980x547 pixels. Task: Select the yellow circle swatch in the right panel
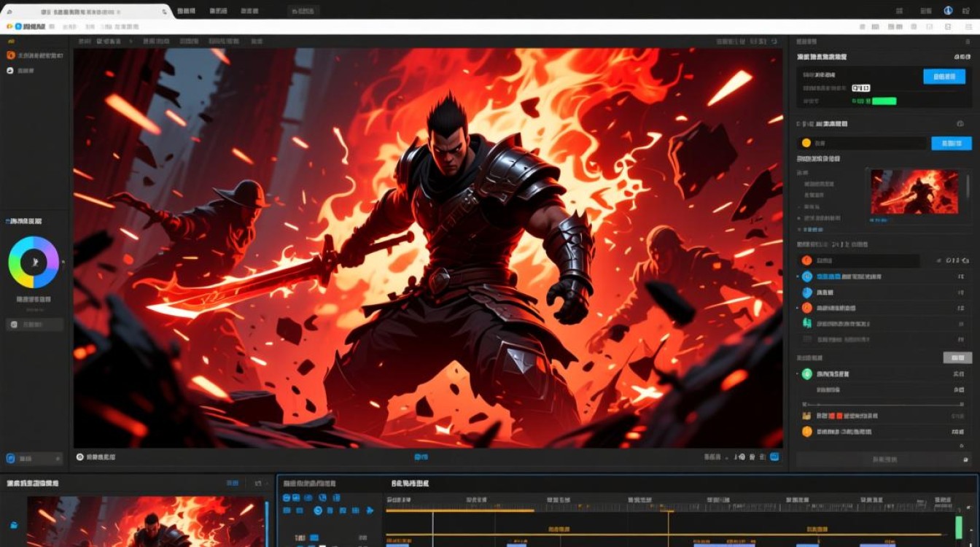click(x=806, y=144)
